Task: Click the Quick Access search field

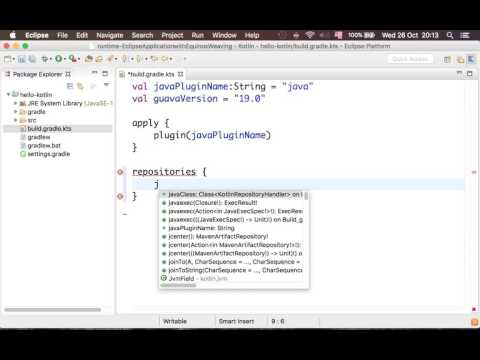Action: point(410,59)
